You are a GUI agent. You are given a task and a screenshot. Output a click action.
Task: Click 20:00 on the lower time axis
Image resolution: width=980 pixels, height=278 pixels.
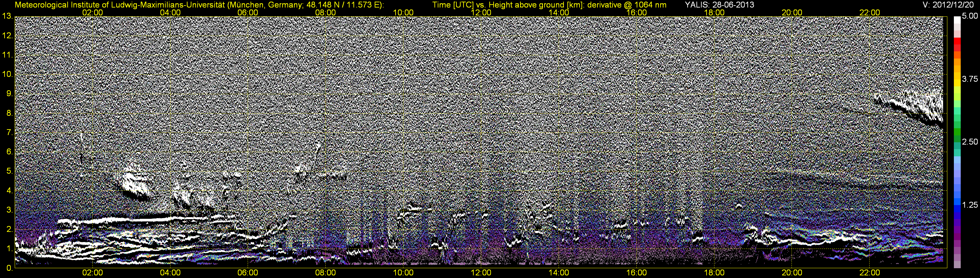(x=792, y=273)
